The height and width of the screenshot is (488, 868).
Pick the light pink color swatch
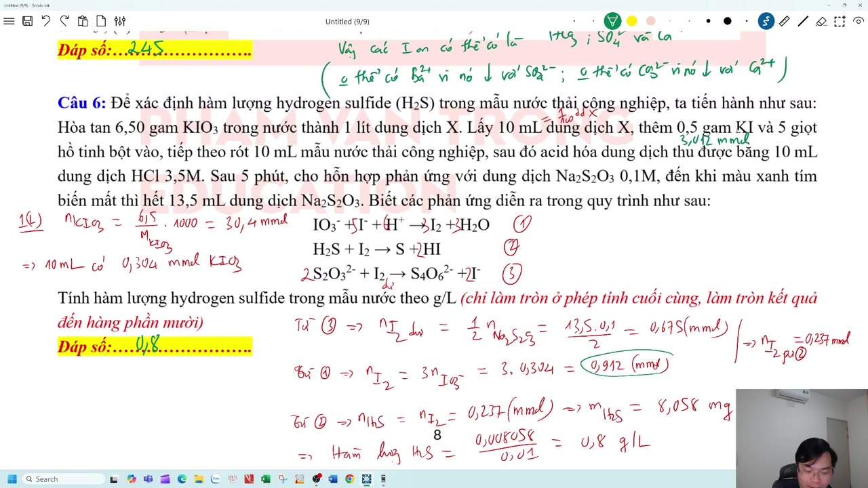pos(650,21)
